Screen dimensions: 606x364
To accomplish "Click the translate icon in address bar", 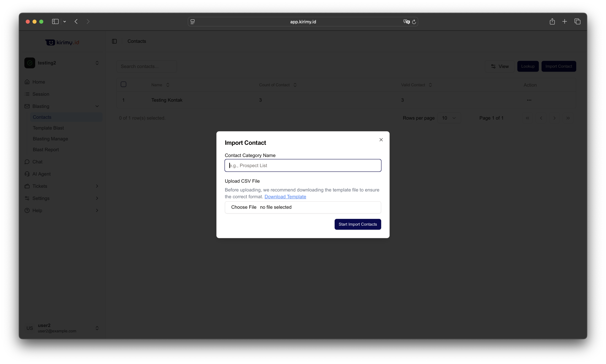I will (x=406, y=22).
